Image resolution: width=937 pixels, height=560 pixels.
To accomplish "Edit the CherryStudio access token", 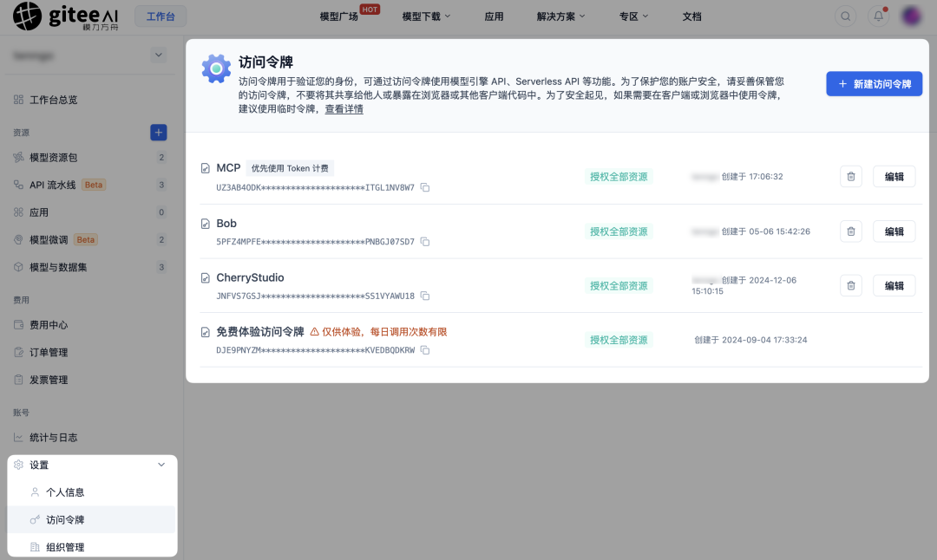I will pyautogui.click(x=894, y=286).
